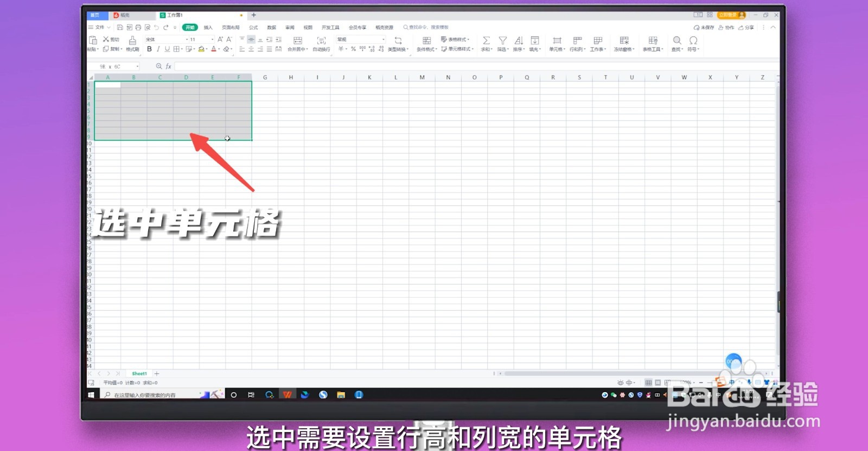The height and width of the screenshot is (451, 868).
Task: Click the Wrap Text (自动换行) icon
Action: click(x=321, y=40)
